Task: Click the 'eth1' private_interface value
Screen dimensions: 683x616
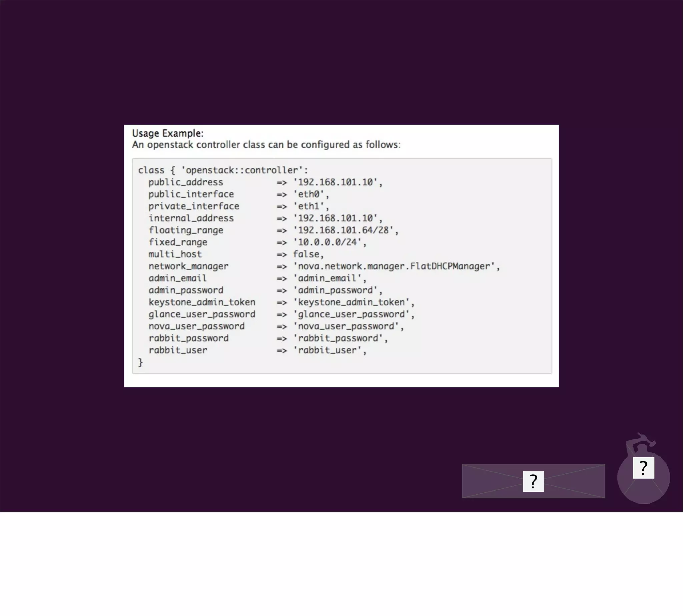Action: pyautogui.click(x=310, y=206)
